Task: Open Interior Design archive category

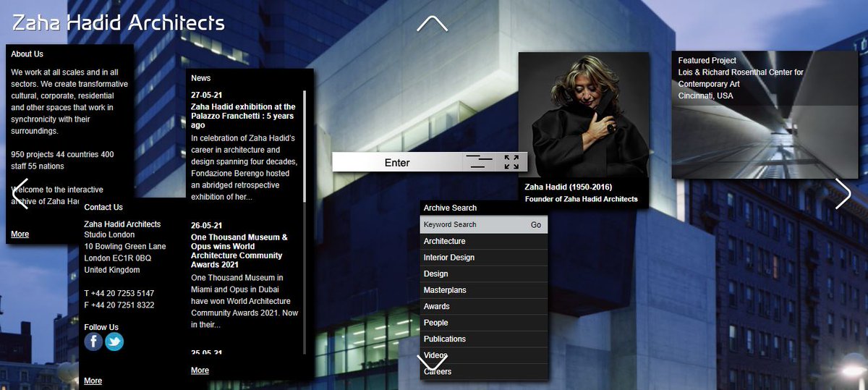Action: [484, 258]
